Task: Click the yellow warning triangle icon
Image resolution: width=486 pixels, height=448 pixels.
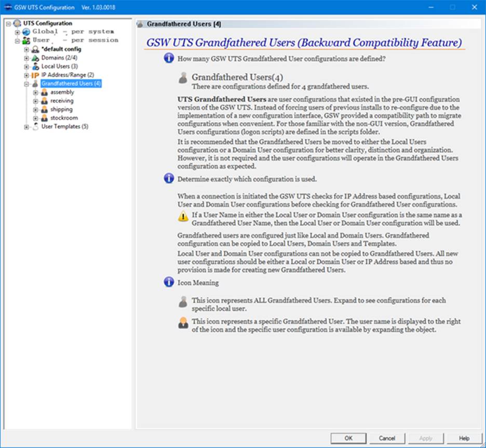Action: click(x=183, y=216)
